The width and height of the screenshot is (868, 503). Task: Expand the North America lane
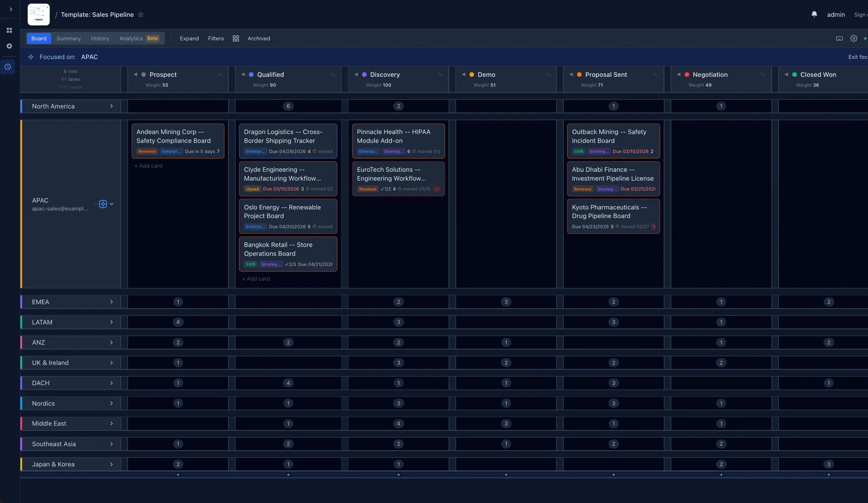[112, 106]
